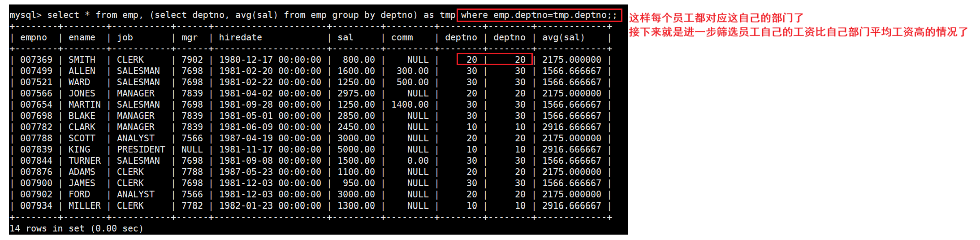Select employee name MILLER

pos(84,205)
